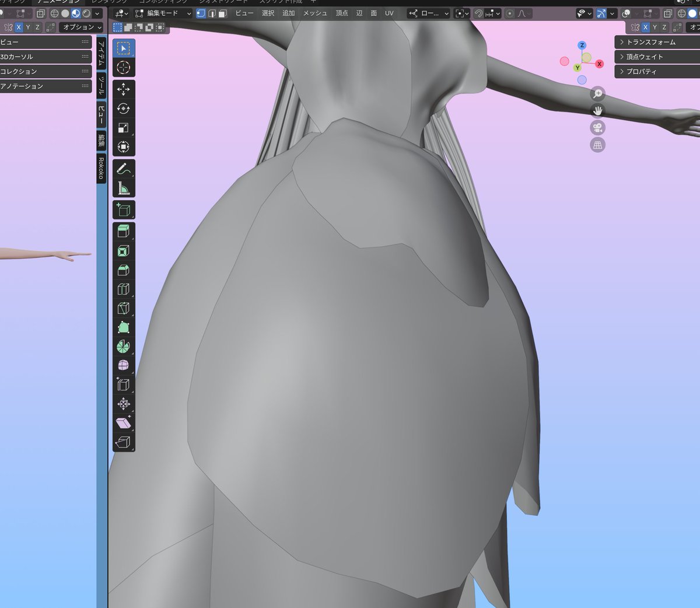Pick the Edge Slide tool
The image size is (700, 608).
[123, 385]
